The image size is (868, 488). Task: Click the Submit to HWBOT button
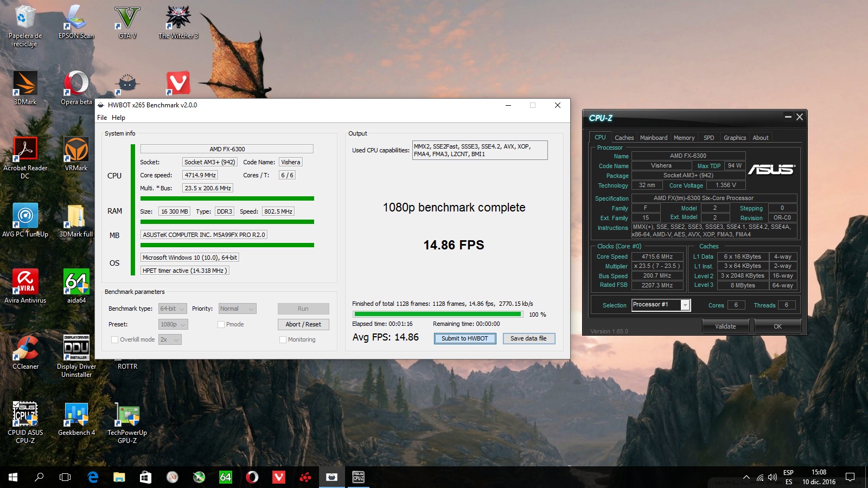(464, 338)
